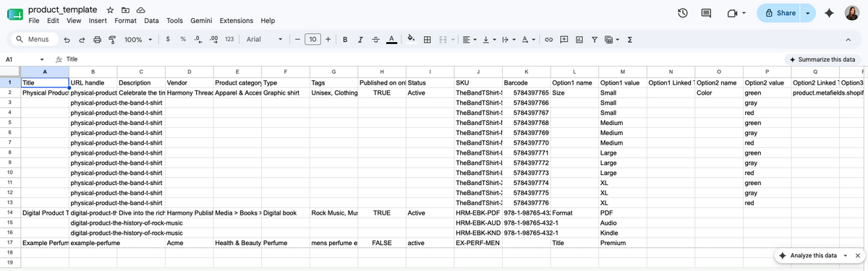Viewport: 868px width, 271px height.
Task: Insert a chart
Action: [579, 40]
